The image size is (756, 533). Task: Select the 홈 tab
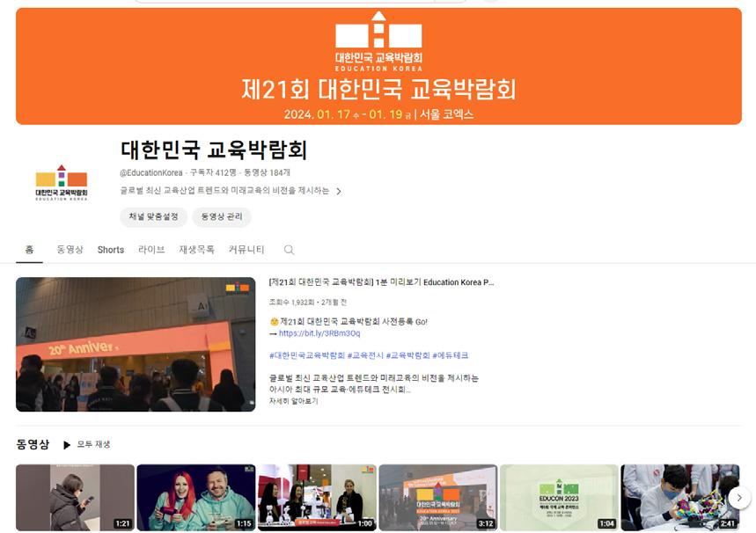click(29, 250)
